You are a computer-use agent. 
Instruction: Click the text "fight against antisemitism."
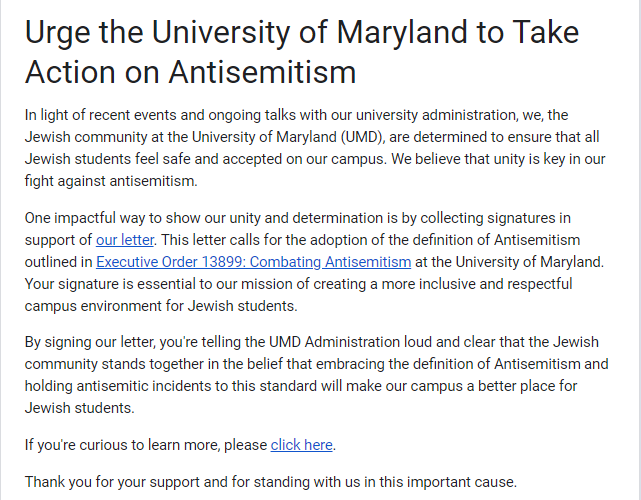pos(111,181)
